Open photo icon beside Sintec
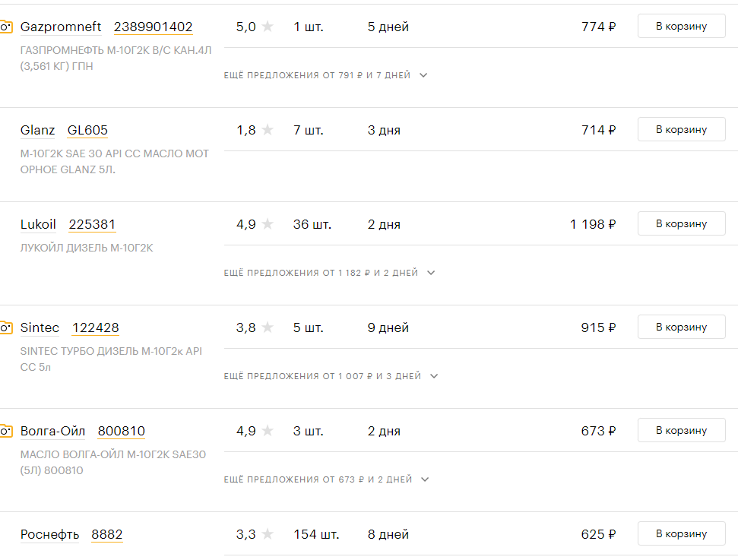The height and width of the screenshot is (560, 738). (5, 327)
